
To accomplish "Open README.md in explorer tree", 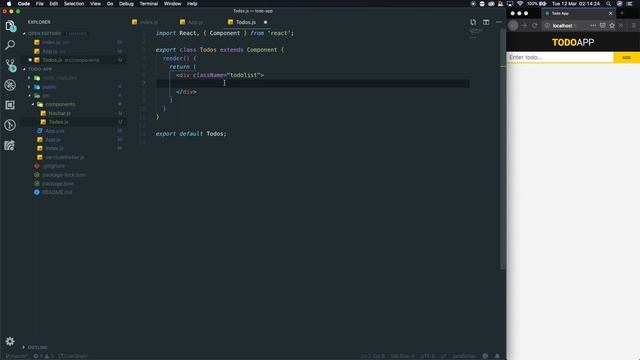I will pos(57,192).
